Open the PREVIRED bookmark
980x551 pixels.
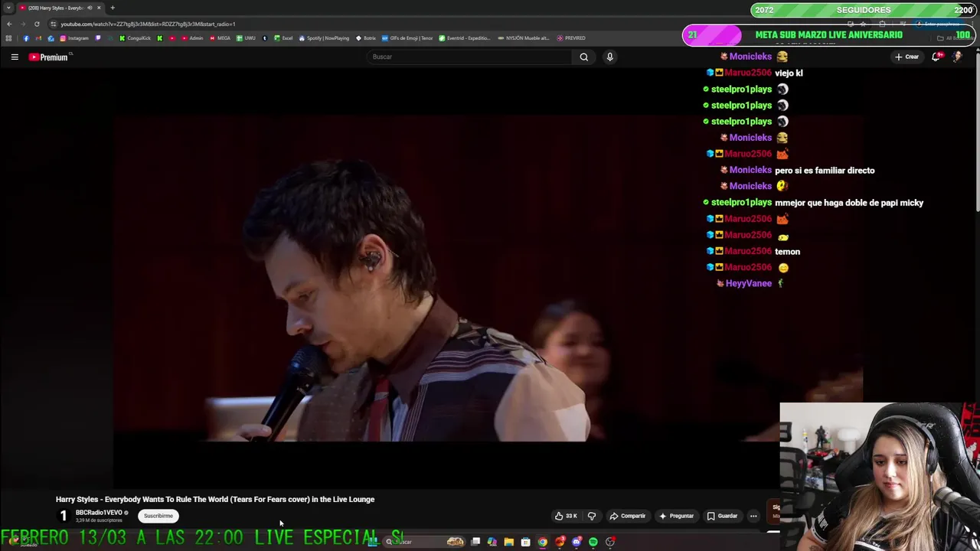(571, 38)
